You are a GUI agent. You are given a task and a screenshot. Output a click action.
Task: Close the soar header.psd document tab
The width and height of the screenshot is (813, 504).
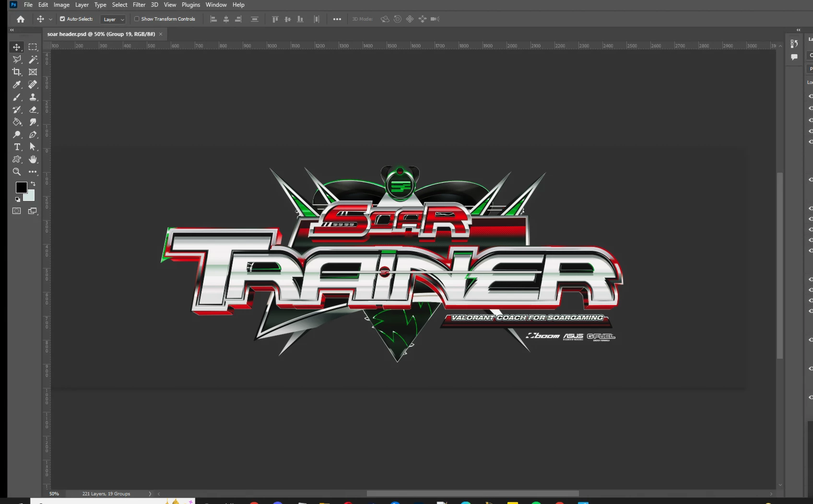(161, 34)
